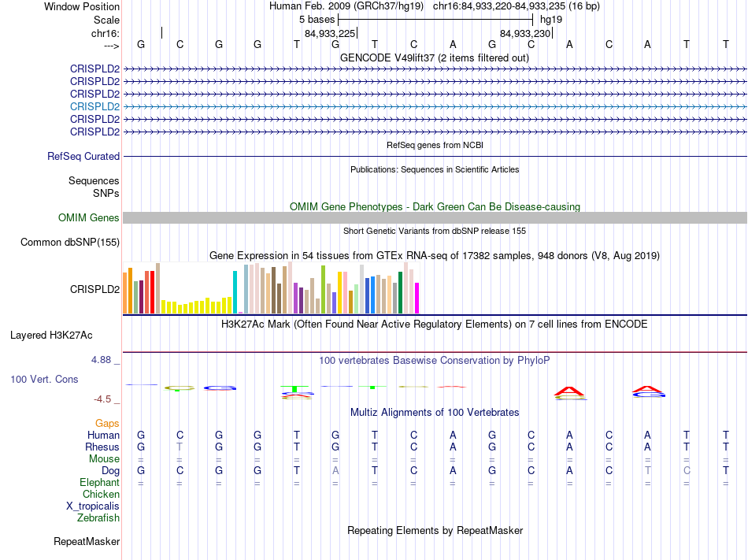The height and width of the screenshot is (560, 748).
Task: Click the Gaps label in Multiz track
Action: tap(107, 424)
